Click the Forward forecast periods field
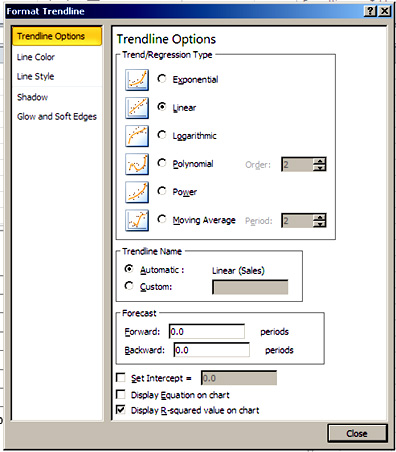 point(207,331)
